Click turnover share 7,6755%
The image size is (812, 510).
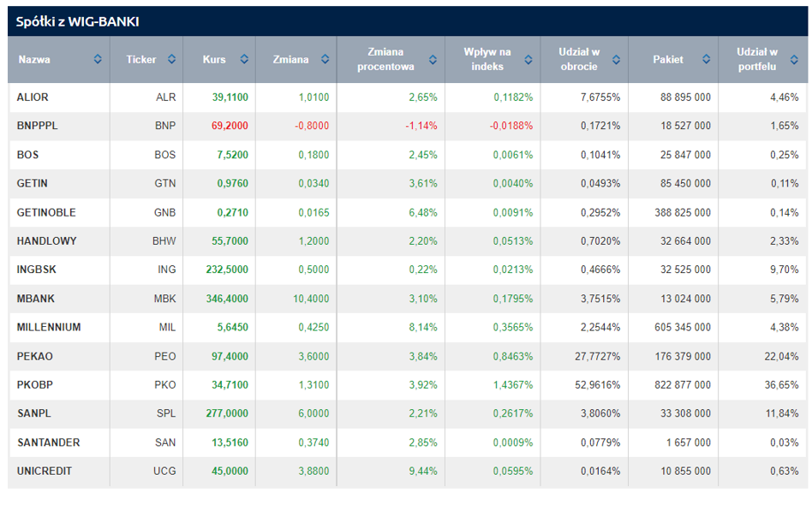[x=600, y=98]
